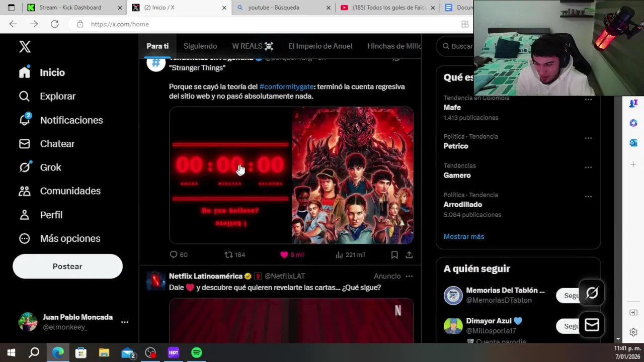Viewport: 644px width, 362px height.
Task: Click browser back arrow
Action: click(13, 24)
